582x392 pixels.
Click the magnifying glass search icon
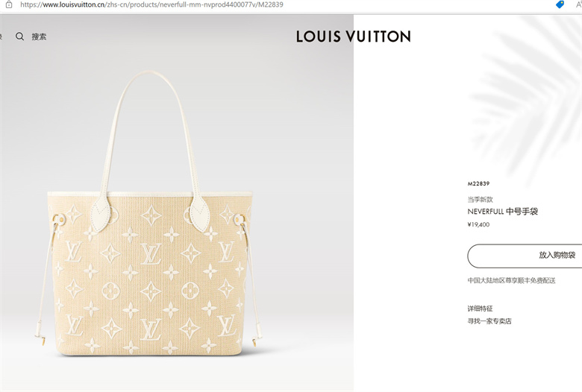[x=19, y=37]
